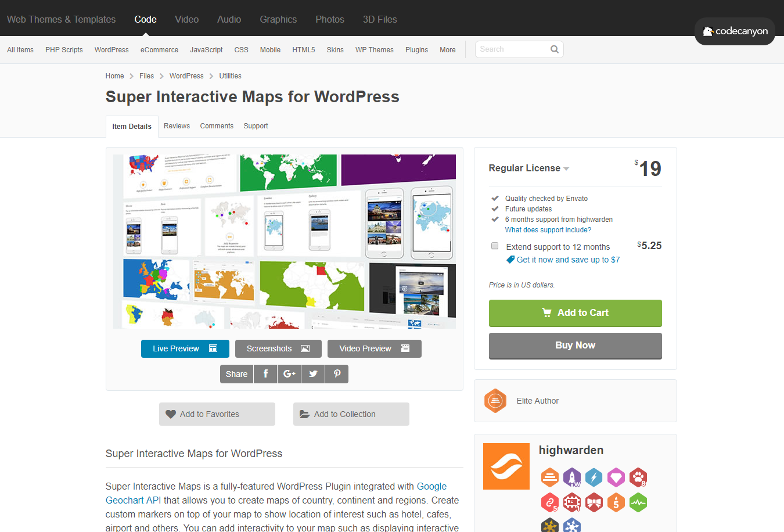
Task: Click the Elite Author label
Action: [x=538, y=401]
